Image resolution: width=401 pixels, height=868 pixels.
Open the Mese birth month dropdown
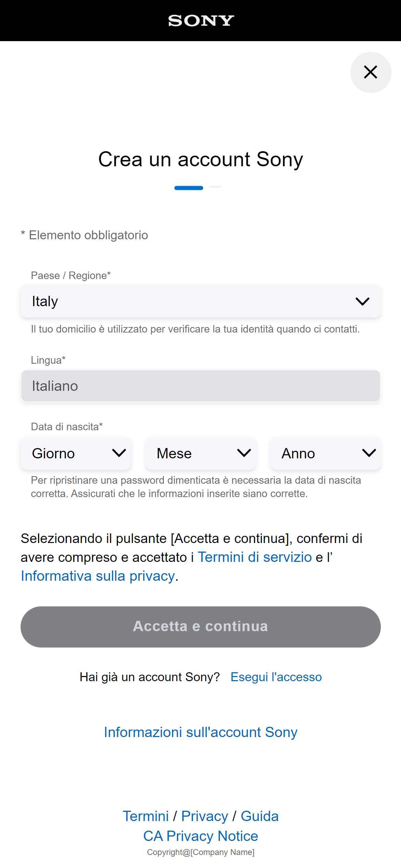click(x=200, y=453)
